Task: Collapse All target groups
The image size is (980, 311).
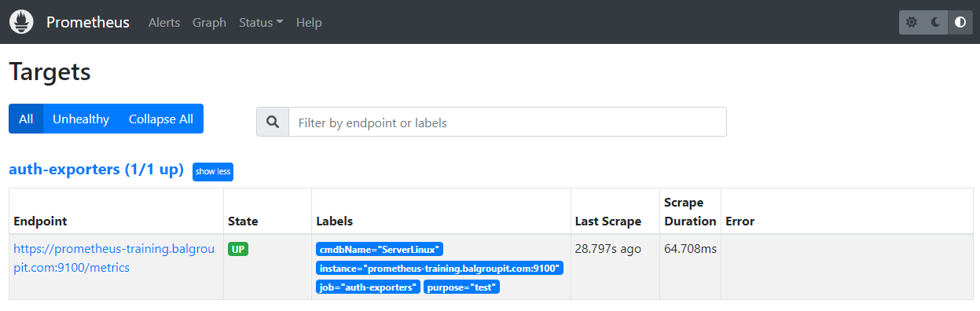Action: 161,119
